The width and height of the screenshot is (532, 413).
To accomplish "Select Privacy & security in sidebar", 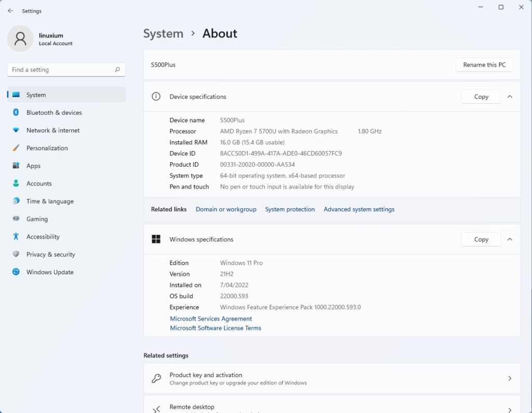I will [50, 255].
